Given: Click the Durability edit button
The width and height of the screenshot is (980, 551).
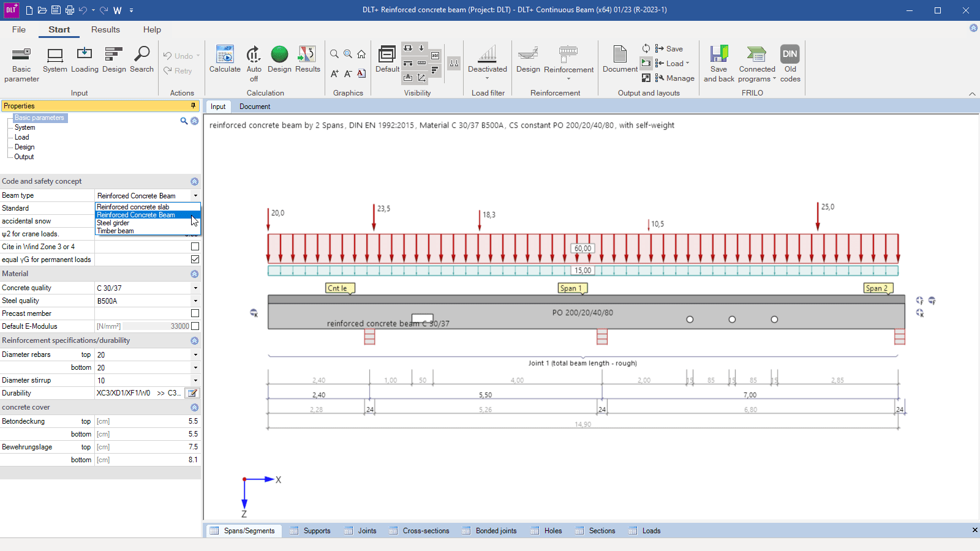Looking at the screenshot, I should coord(192,394).
